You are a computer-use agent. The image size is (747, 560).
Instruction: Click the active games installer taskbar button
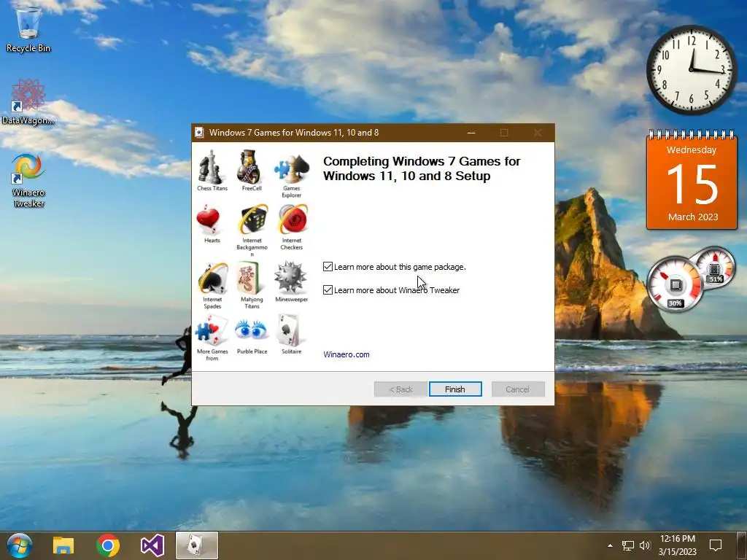197,545
